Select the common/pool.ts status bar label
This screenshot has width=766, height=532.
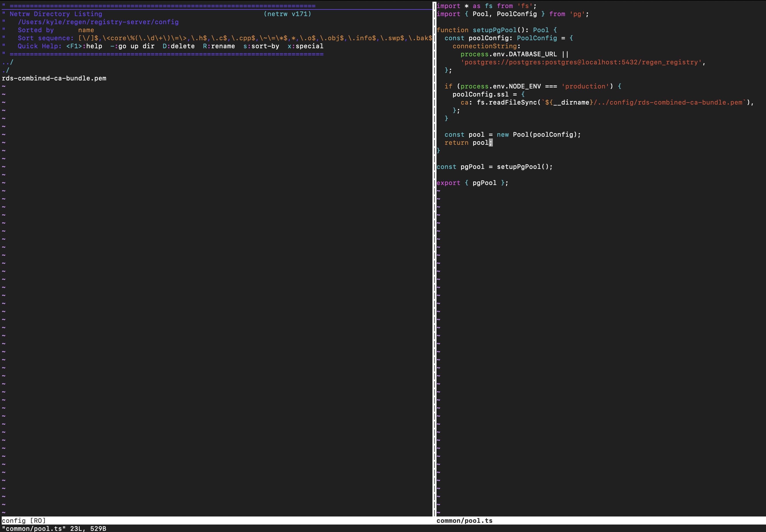(x=464, y=520)
